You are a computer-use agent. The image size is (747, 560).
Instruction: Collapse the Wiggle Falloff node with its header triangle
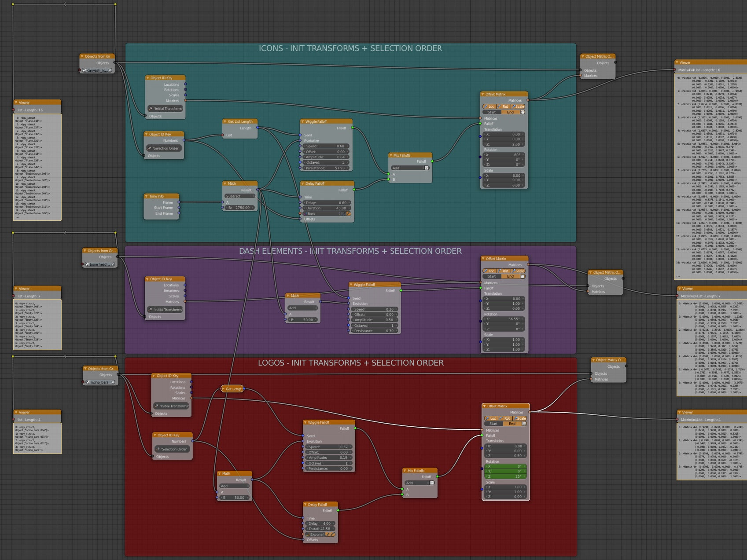tap(302, 122)
